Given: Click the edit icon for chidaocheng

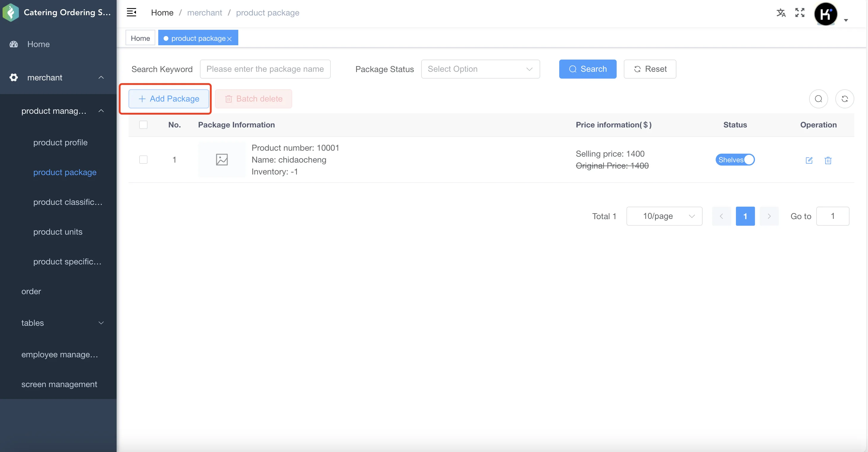Looking at the screenshot, I should coord(809,160).
